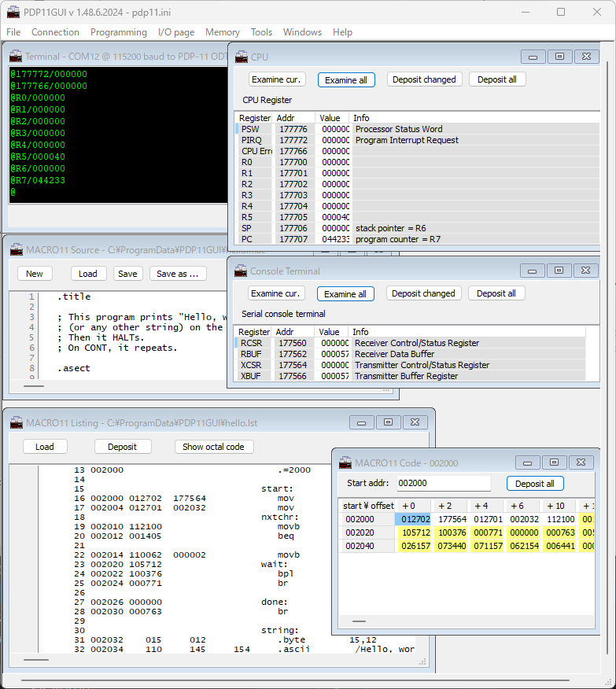Open the I/O page menu
The image size is (616, 689).
tap(175, 32)
